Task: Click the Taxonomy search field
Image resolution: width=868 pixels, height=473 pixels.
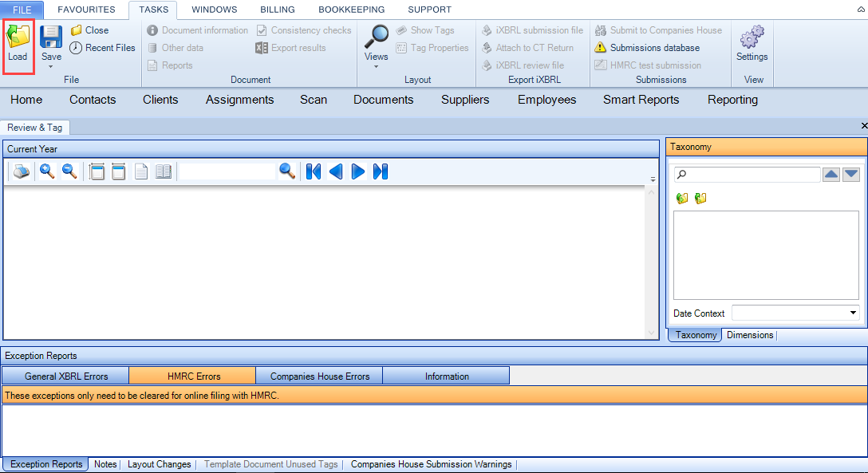Action: point(748,175)
